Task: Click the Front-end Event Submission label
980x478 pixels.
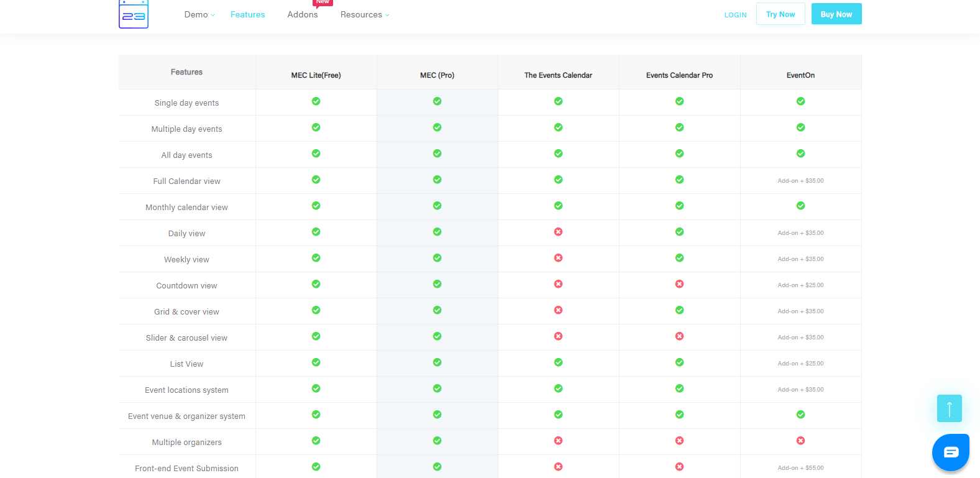Action: (x=186, y=469)
